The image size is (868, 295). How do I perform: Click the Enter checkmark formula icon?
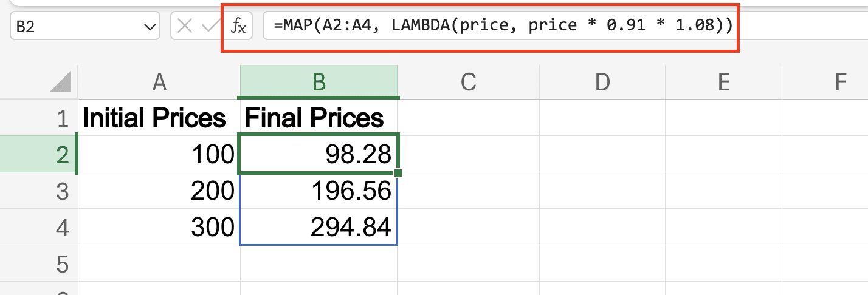[210, 27]
